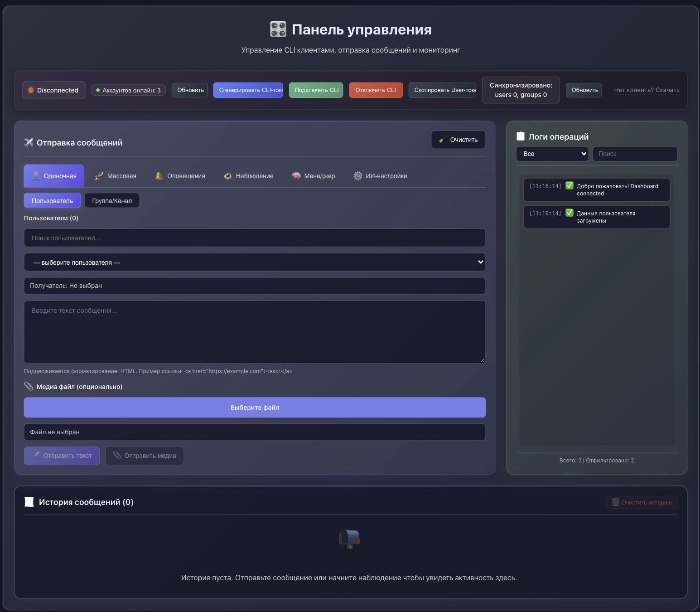700x612 pixels.
Task: Click the Очистить историю button
Action: [x=642, y=502]
